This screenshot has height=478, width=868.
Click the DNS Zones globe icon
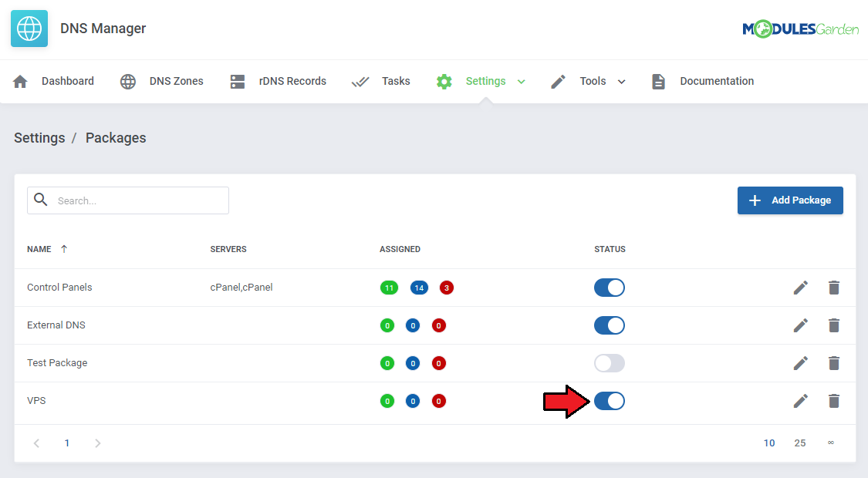click(128, 81)
